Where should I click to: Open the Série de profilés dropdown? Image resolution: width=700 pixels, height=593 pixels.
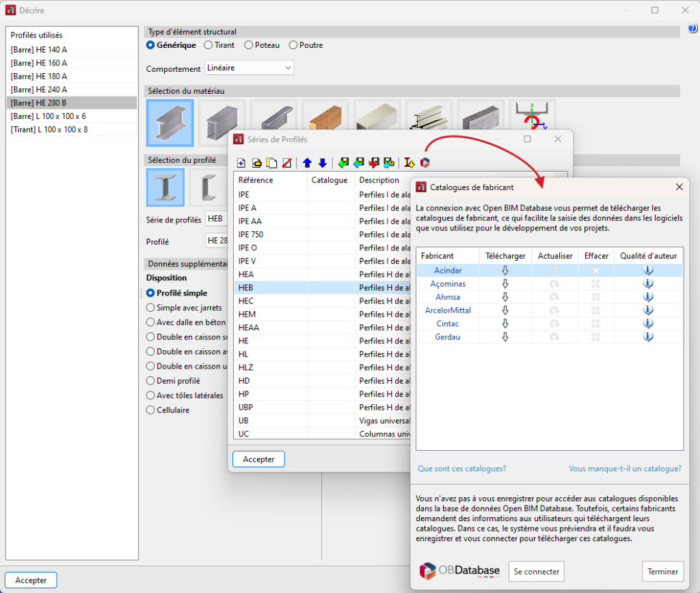click(x=217, y=220)
